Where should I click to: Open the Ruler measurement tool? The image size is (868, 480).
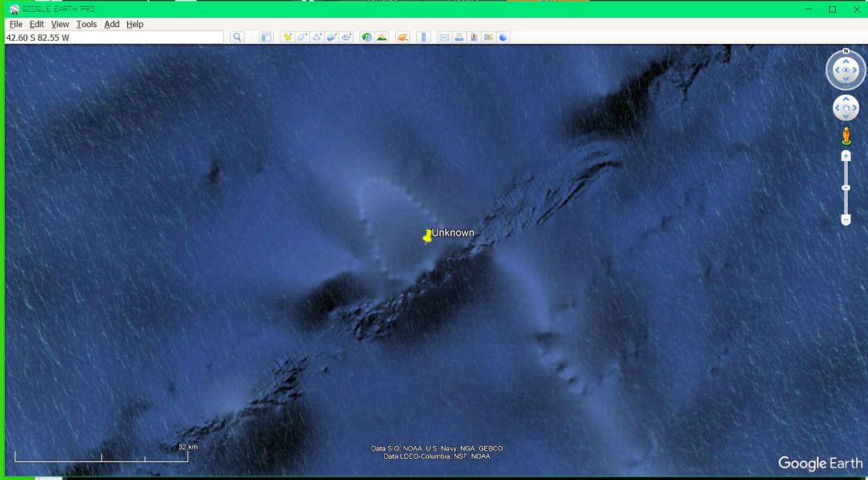click(x=423, y=37)
